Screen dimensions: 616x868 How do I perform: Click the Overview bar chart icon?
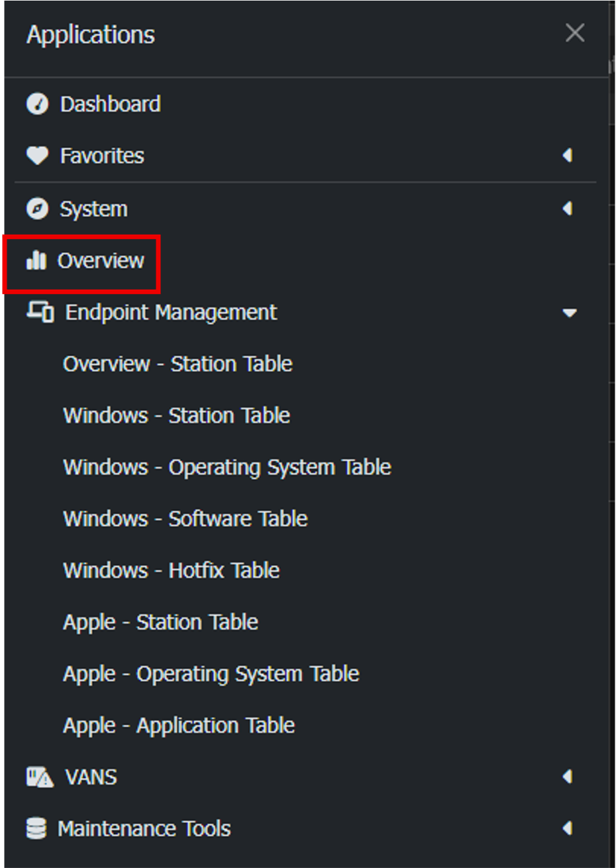36,260
